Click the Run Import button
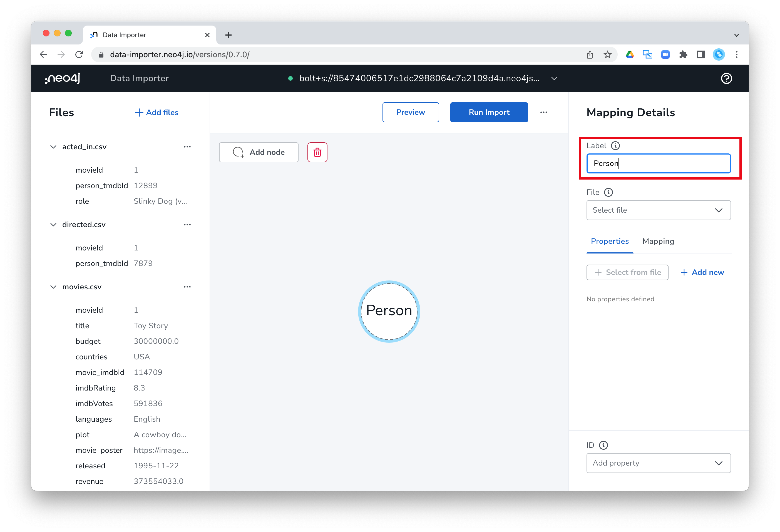This screenshot has height=532, width=780. 488,112
